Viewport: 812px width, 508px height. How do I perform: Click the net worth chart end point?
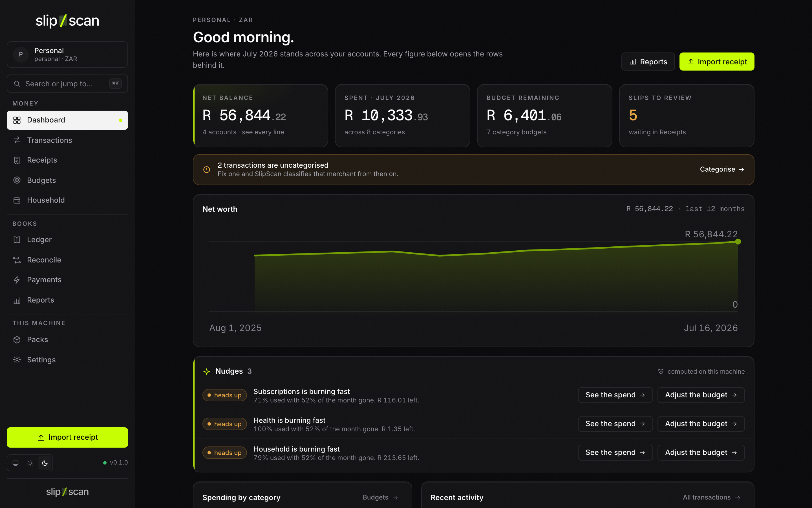[738, 242]
